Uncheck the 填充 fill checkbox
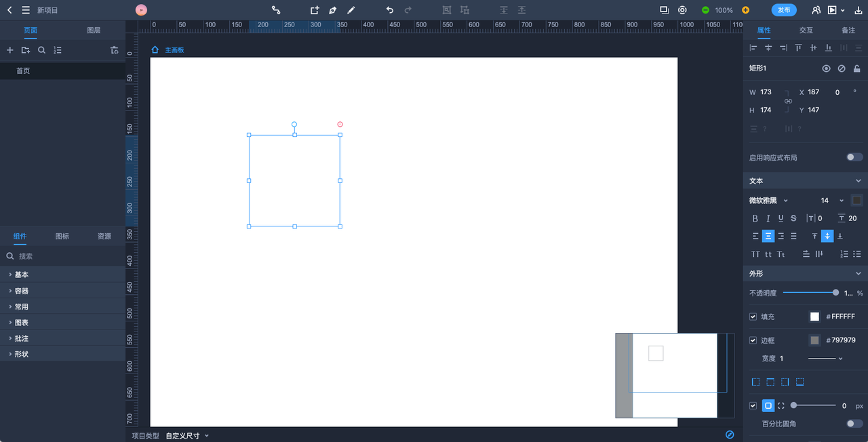 click(753, 317)
